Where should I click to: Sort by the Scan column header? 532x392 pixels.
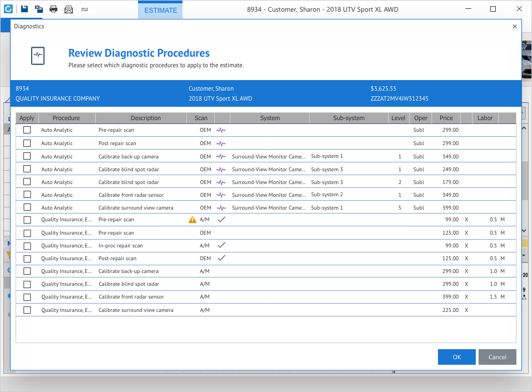pyautogui.click(x=201, y=118)
